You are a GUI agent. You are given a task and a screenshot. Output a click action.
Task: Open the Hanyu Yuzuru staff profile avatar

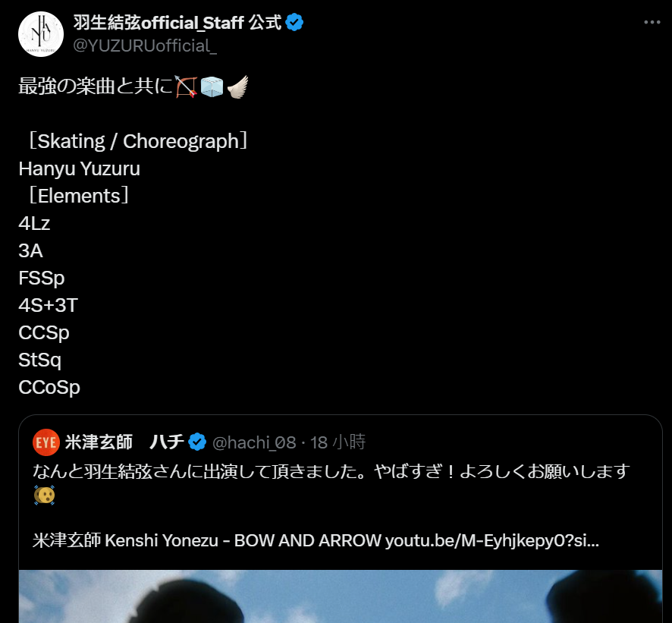coord(41,34)
